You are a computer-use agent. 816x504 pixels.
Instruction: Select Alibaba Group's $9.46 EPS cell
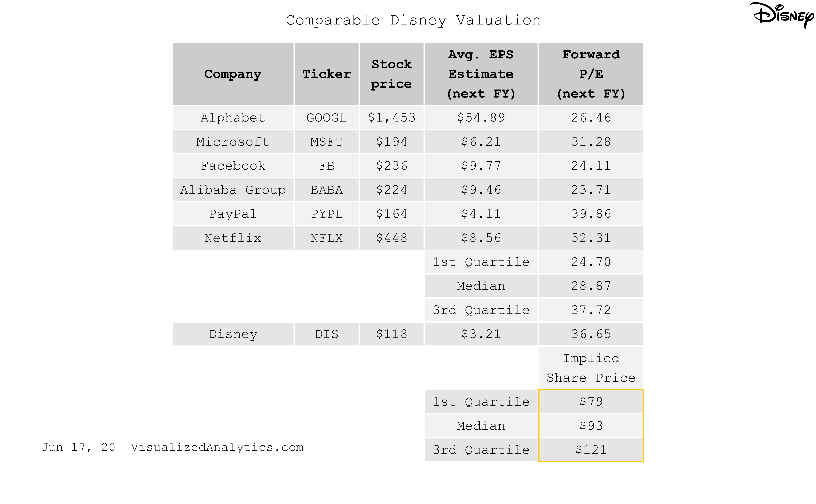pyautogui.click(x=481, y=190)
